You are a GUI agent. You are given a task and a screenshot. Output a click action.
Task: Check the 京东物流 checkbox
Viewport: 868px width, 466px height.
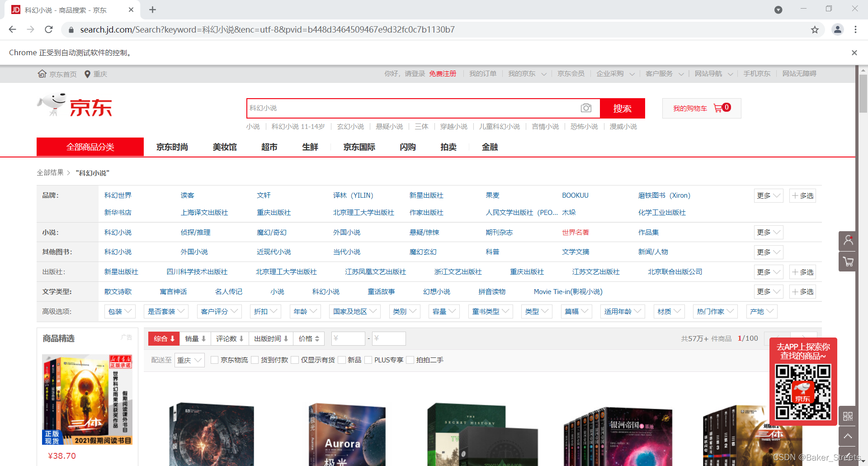[215, 360]
